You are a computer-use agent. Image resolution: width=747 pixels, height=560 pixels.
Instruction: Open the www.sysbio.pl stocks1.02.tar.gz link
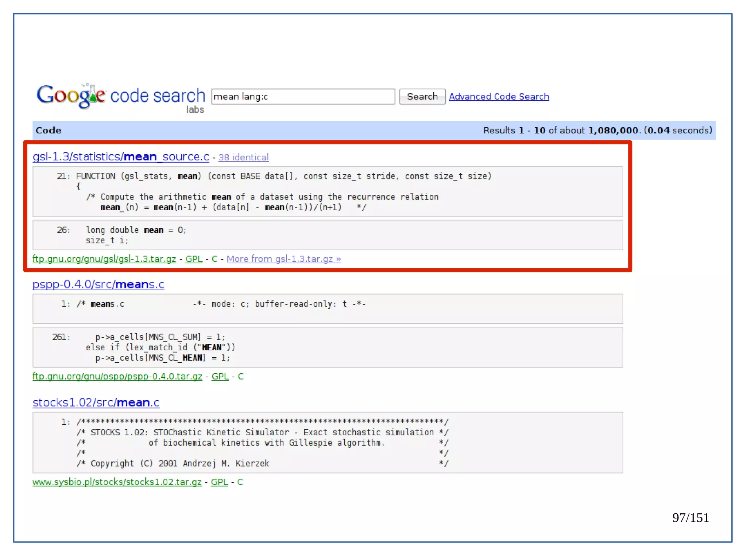pos(117,482)
